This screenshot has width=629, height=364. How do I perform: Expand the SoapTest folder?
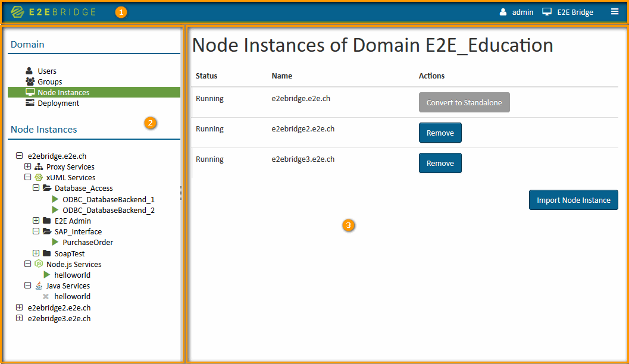click(x=36, y=253)
